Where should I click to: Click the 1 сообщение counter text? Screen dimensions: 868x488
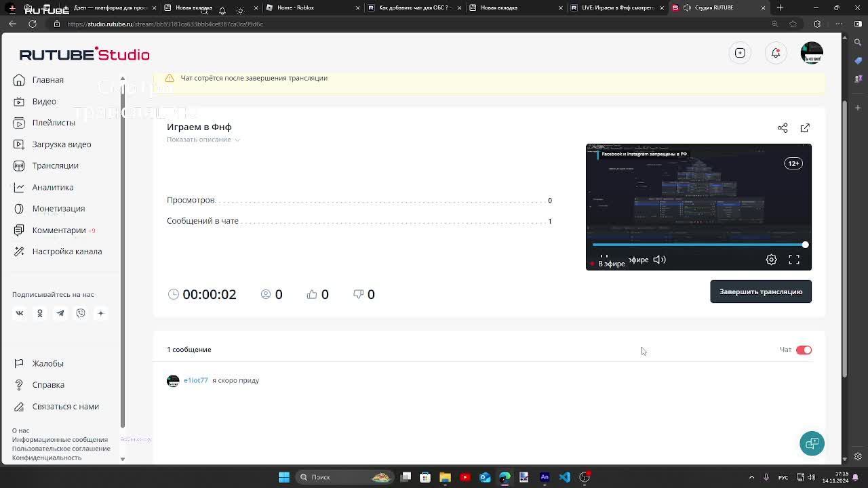pyautogui.click(x=189, y=350)
